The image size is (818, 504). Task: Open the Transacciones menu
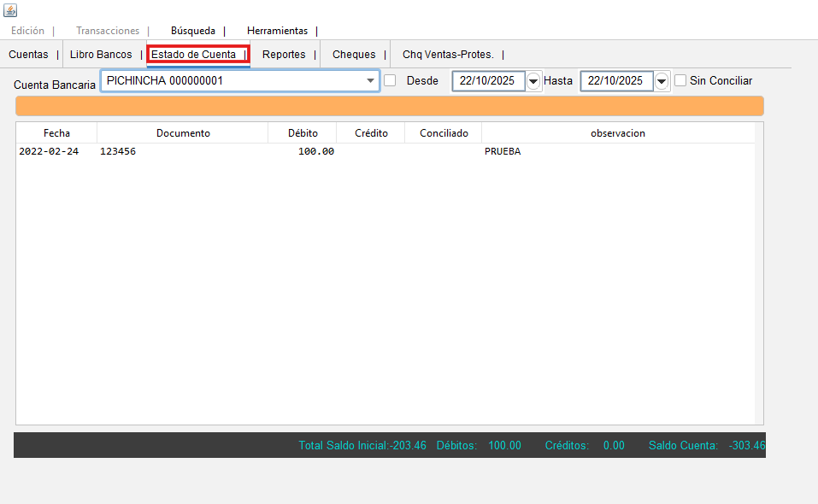point(108,31)
